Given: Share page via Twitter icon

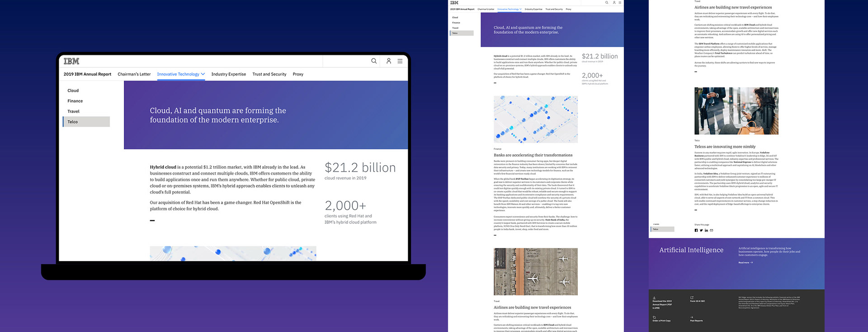Looking at the screenshot, I should 701,230.
